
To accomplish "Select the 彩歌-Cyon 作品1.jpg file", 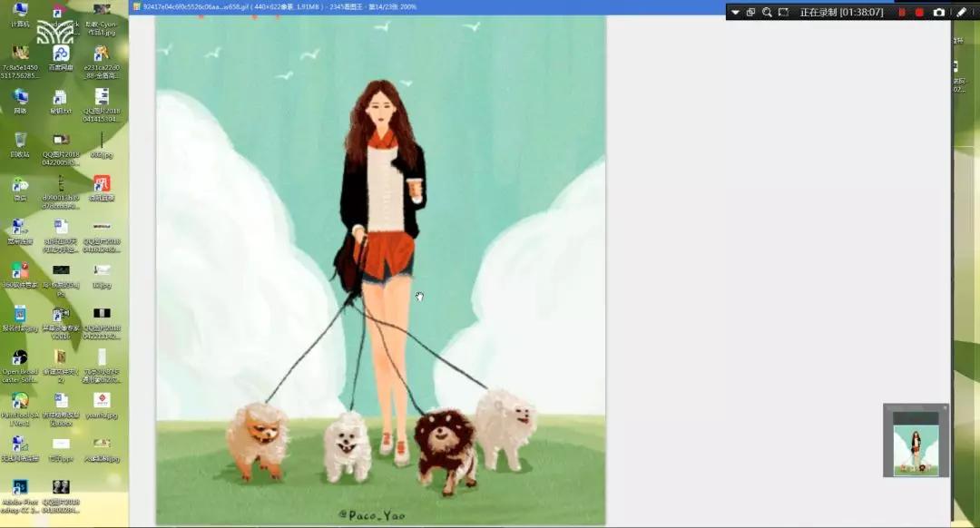I will click(x=102, y=19).
